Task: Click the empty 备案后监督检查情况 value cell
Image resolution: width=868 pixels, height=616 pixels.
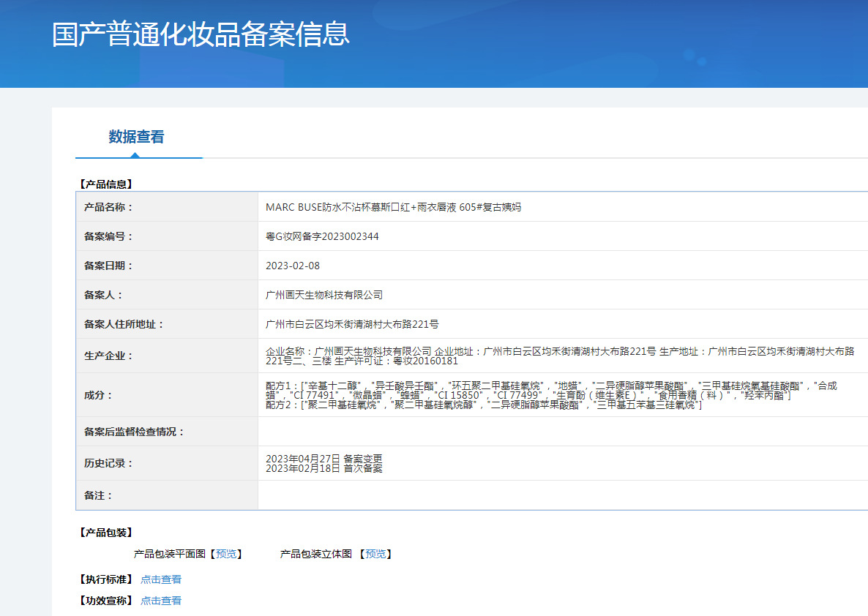Action: [563, 432]
